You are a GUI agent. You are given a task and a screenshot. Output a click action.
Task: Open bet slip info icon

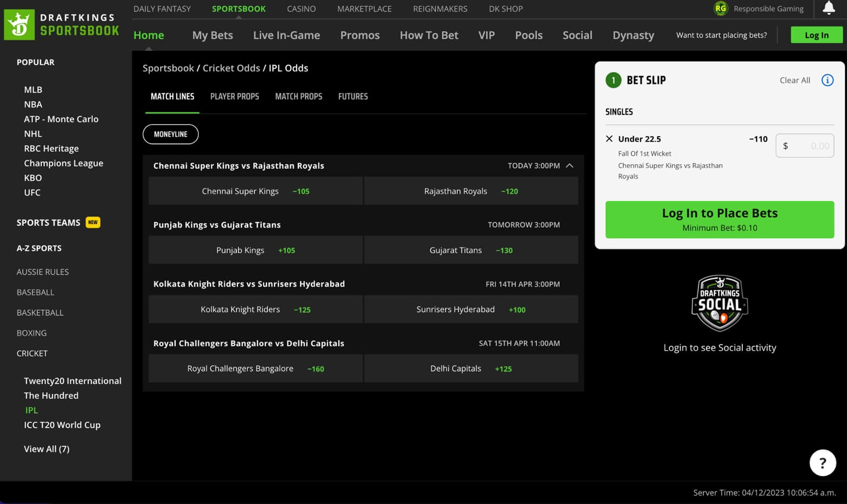[827, 80]
